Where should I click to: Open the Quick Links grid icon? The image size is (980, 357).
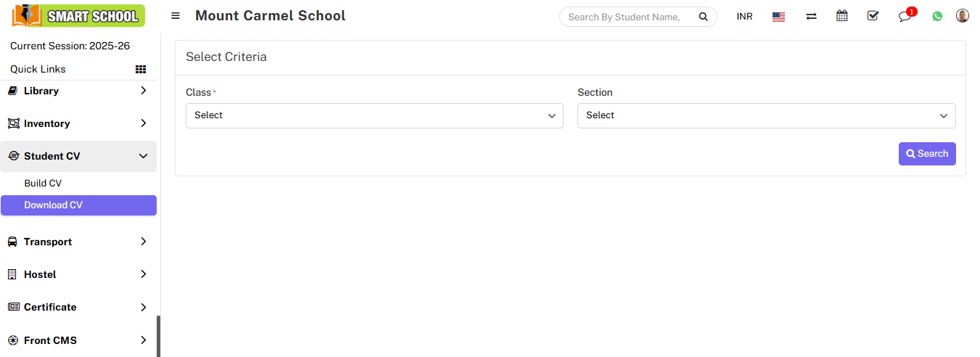point(141,70)
